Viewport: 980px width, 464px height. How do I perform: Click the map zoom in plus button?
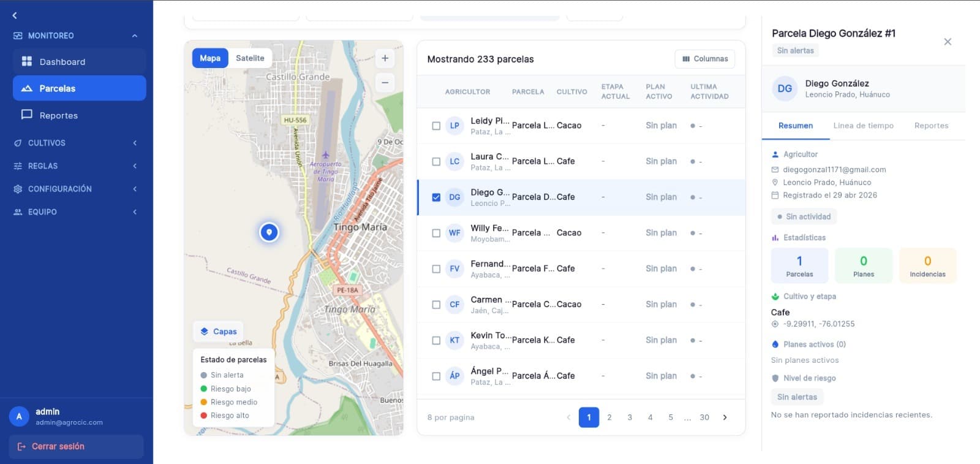pos(385,58)
